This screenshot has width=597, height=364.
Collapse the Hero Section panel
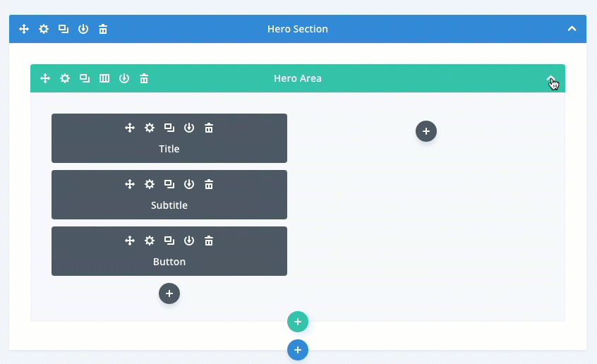(572, 29)
